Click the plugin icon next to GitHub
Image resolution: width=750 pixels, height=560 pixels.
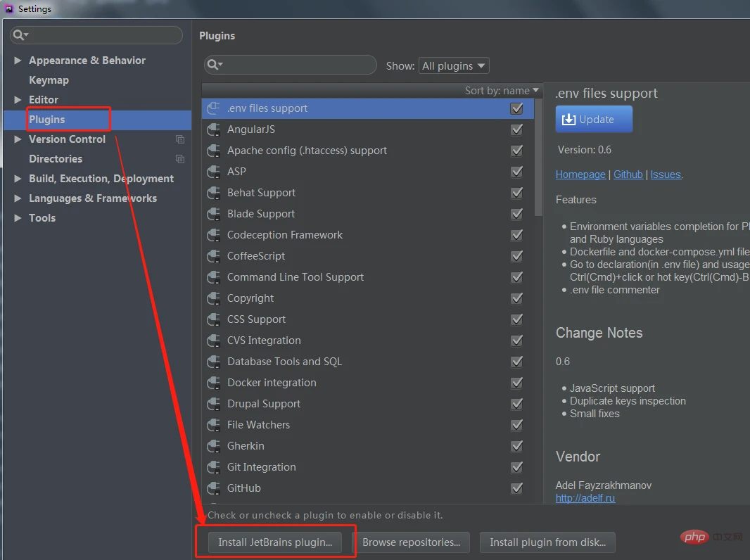pos(213,488)
